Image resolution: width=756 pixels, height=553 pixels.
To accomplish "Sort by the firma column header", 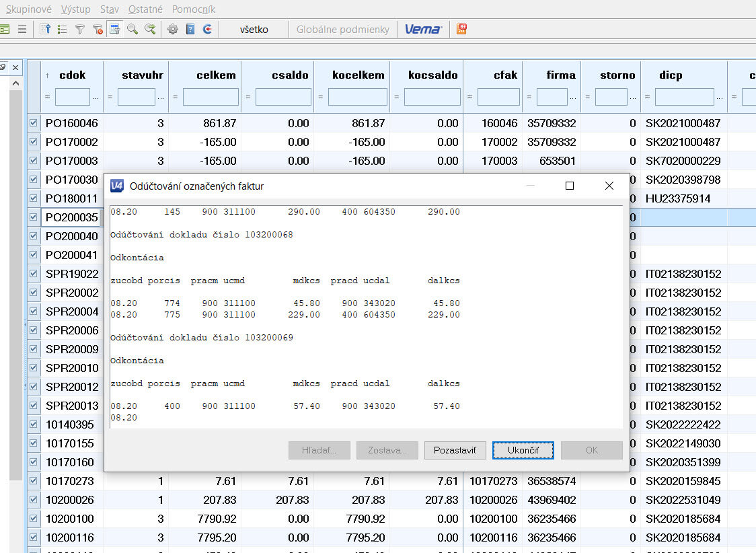I will coord(561,75).
